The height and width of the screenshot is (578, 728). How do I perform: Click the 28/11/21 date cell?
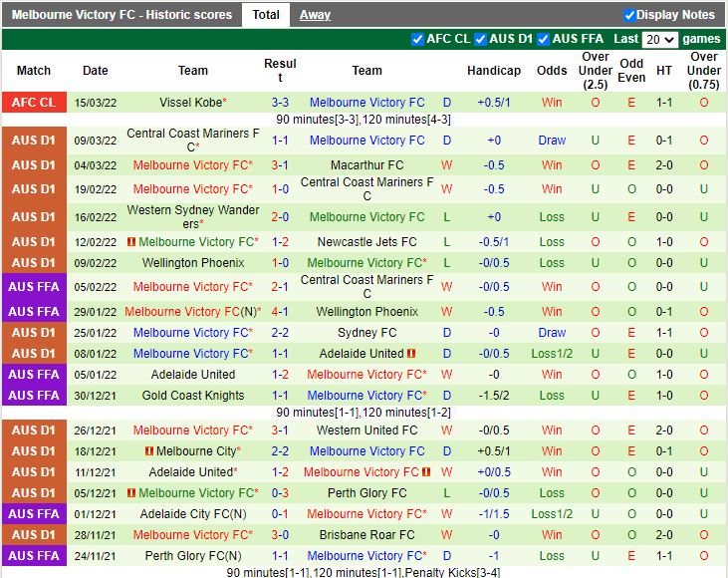click(96, 535)
